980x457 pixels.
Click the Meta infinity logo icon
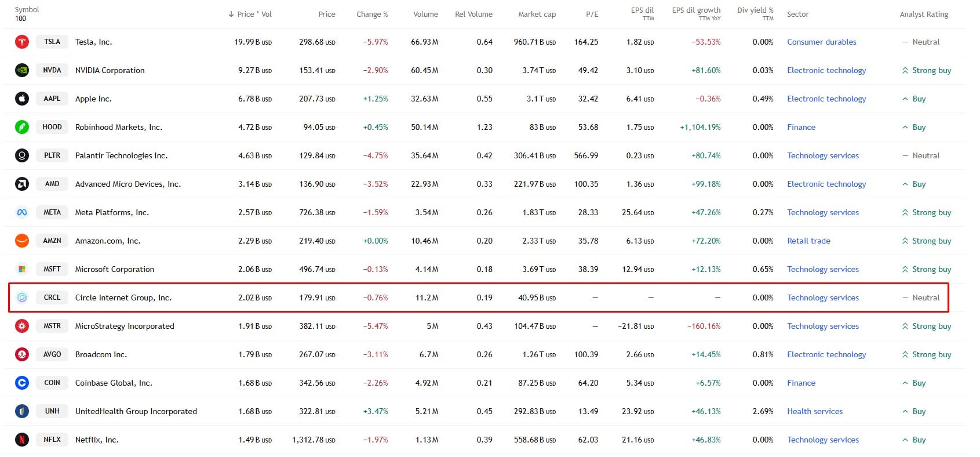22,212
